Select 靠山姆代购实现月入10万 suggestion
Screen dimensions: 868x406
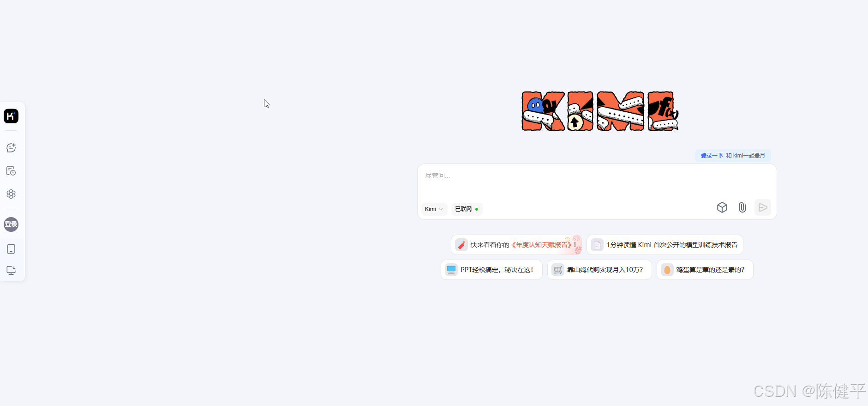pyautogui.click(x=599, y=270)
